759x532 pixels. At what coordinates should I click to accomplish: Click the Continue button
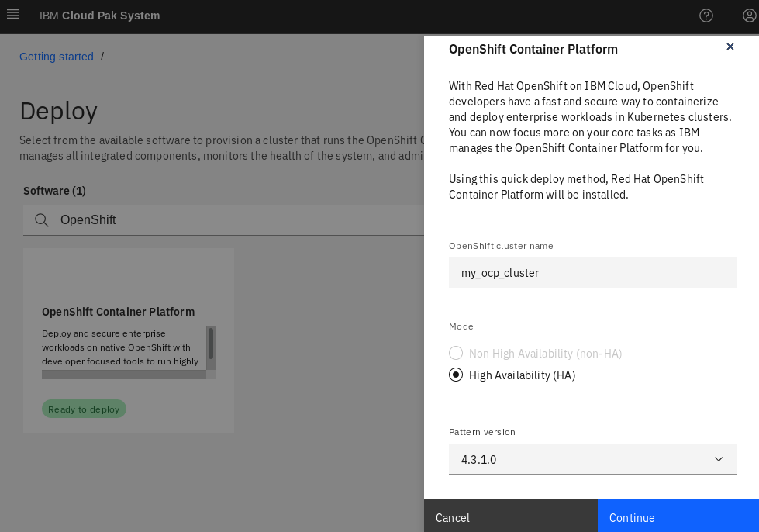pyautogui.click(x=678, y=516)
